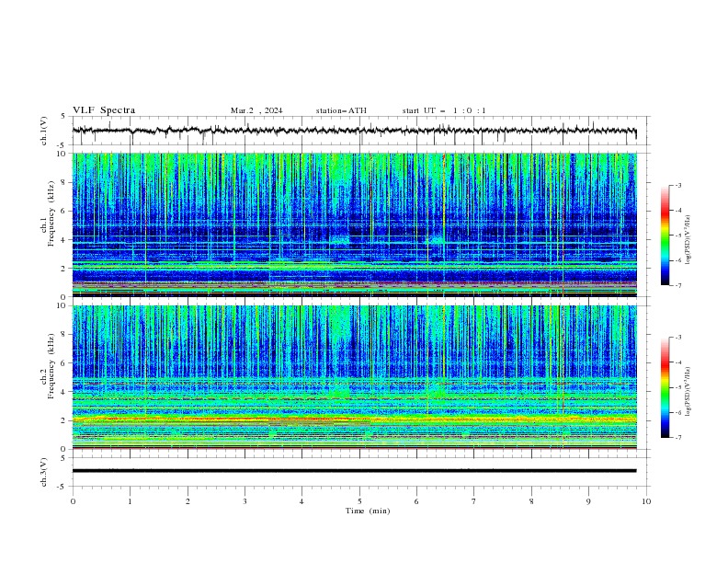Click time axis tick label "0"

click(73, 501)
